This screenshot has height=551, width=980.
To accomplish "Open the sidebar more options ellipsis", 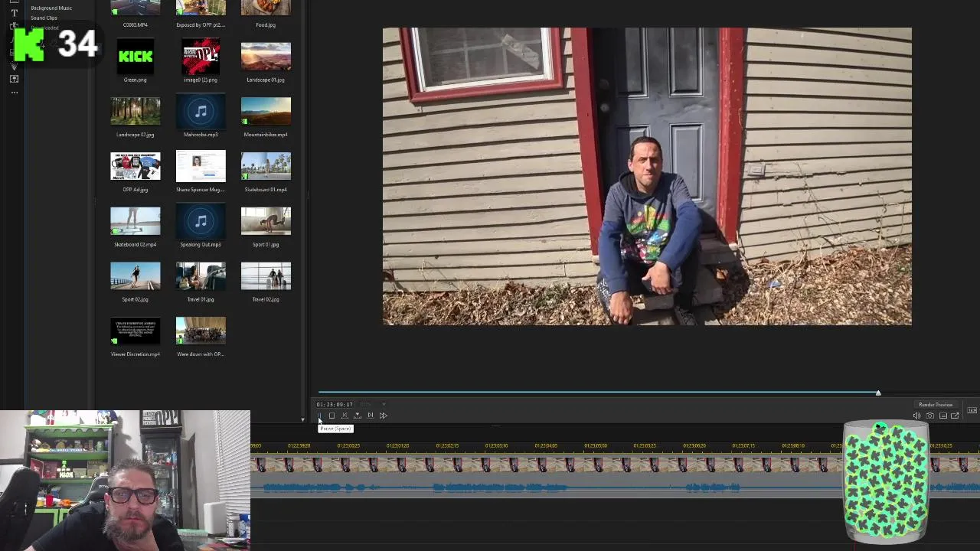I will tap(14, 93).
